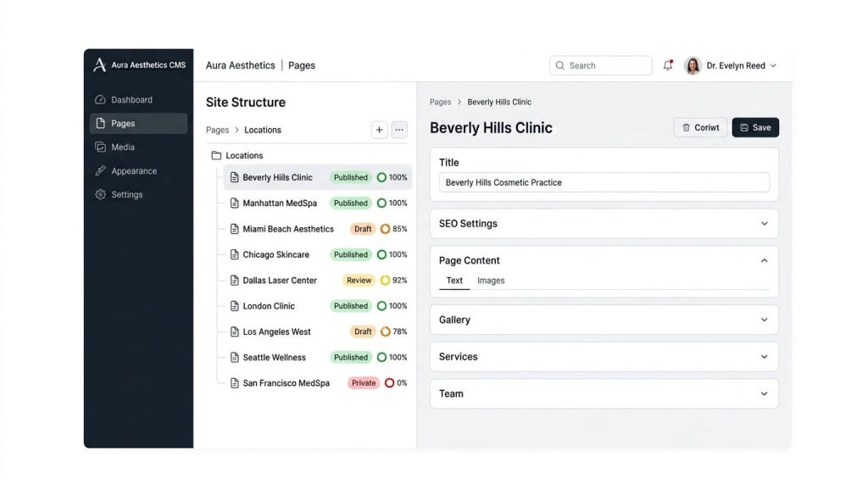Focus the Search input field

tap(601, 65)
